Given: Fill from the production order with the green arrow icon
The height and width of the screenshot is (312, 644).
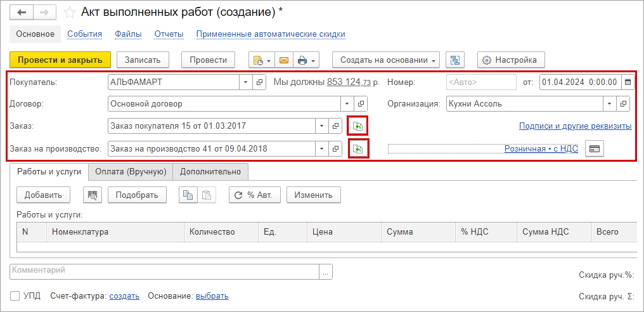Looking at the screenshot, I should (357, 149).
